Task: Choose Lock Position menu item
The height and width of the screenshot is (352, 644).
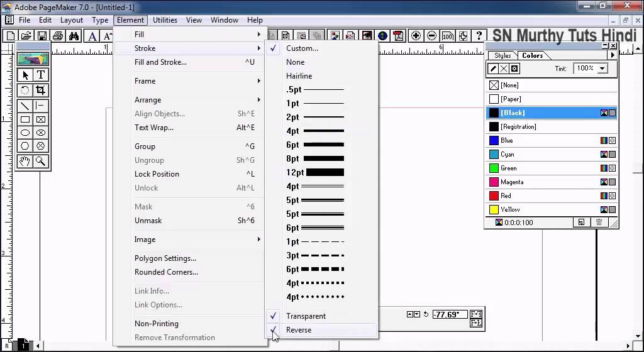Action: tap(190, 174)
